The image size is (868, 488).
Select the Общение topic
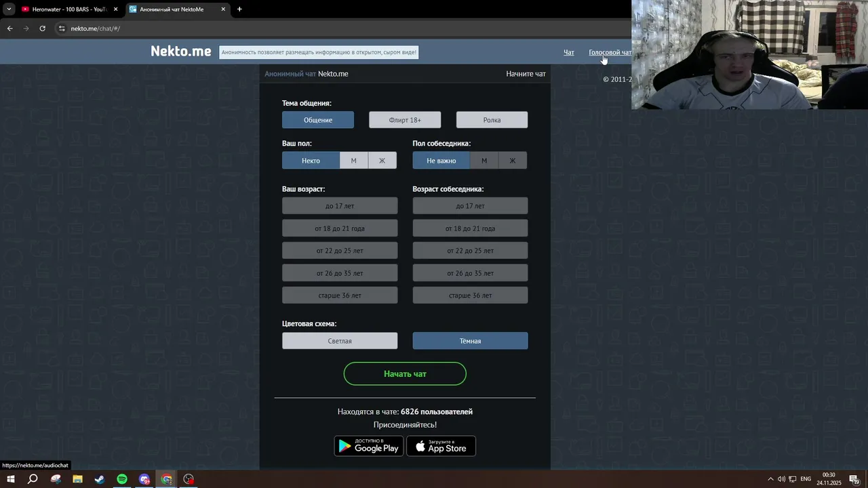click(318, 120)
